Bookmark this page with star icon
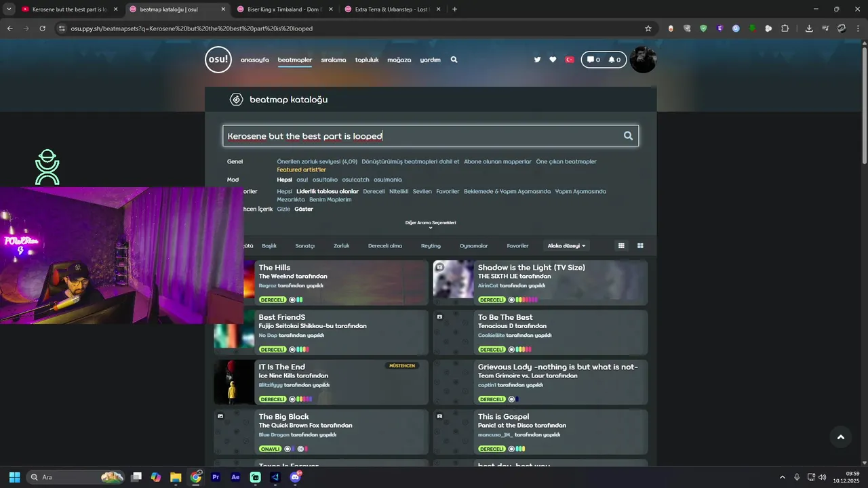Screen dimensions: 868x488 click(648, 28)
